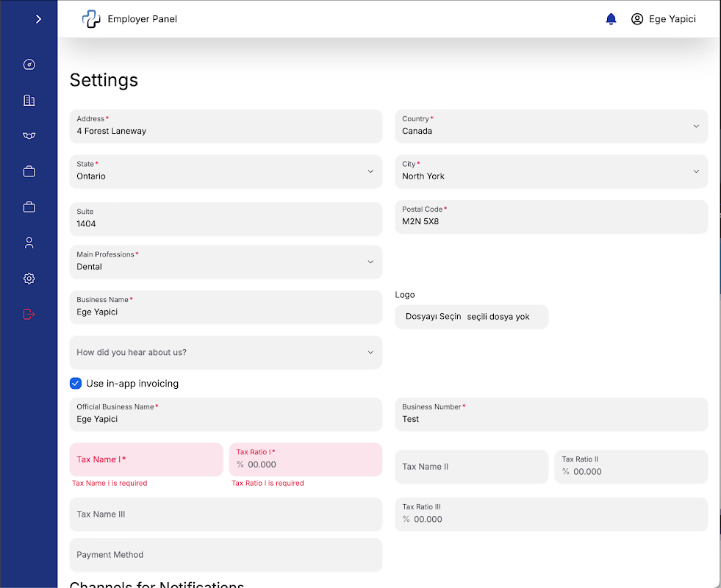The height and width of the screenshot is (588, 721).
Task: Expand the State dropdown showing Ontario
Action: (x=226, y=171)
